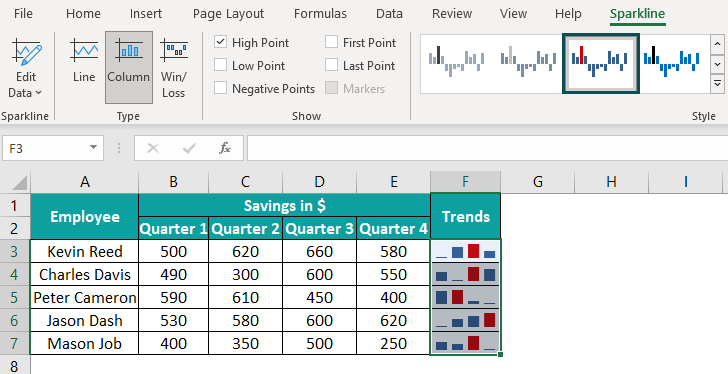This screenshot has width=728, height=374.
Task: Select column F header
Action: pos(465,182)
